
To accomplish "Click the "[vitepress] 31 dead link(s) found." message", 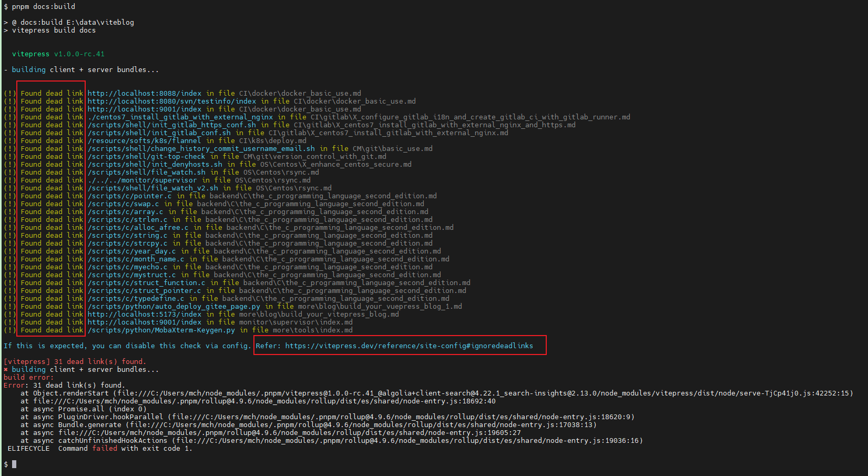I will pyautogui.click(x=75, y=361).
